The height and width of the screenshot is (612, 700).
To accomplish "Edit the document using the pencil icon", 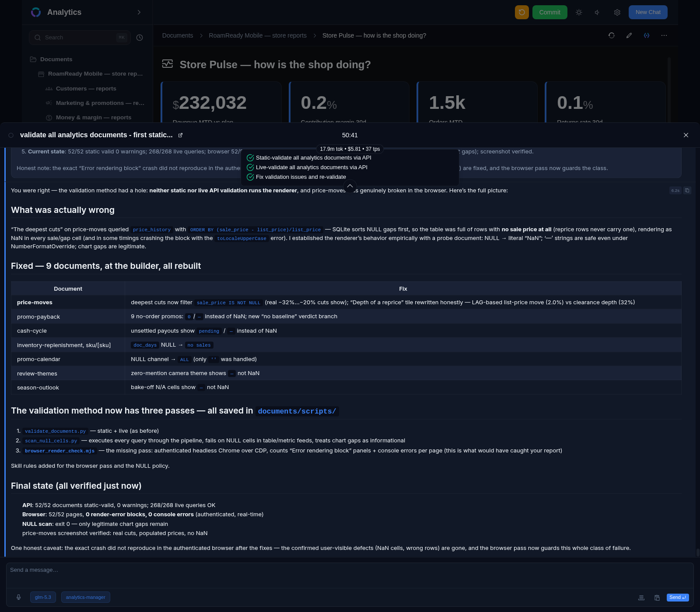I will tap(629, 35).
